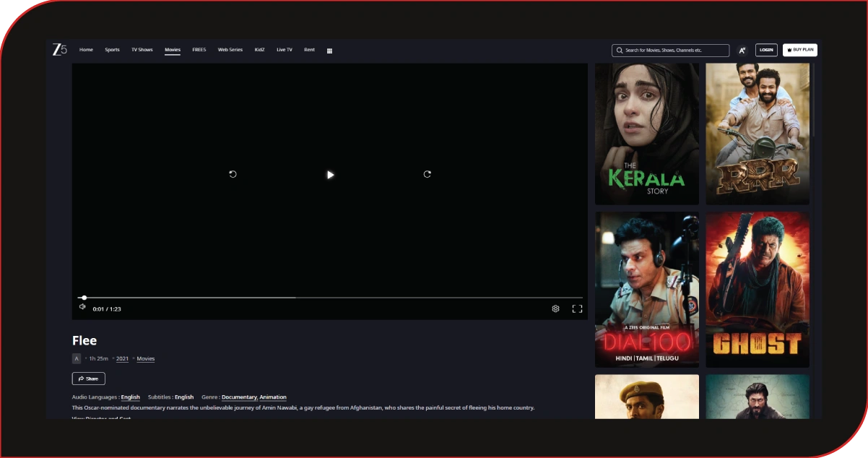This screenshot has height=458, width=868.
Task: Skip forward with the forward icon
Action: click(x=428, y=174)
